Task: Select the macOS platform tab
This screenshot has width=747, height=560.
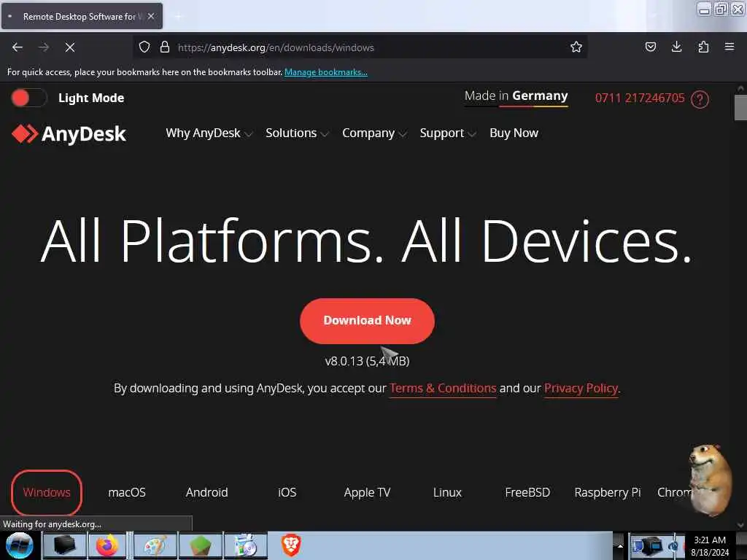Action: click(x=127, y=492)
